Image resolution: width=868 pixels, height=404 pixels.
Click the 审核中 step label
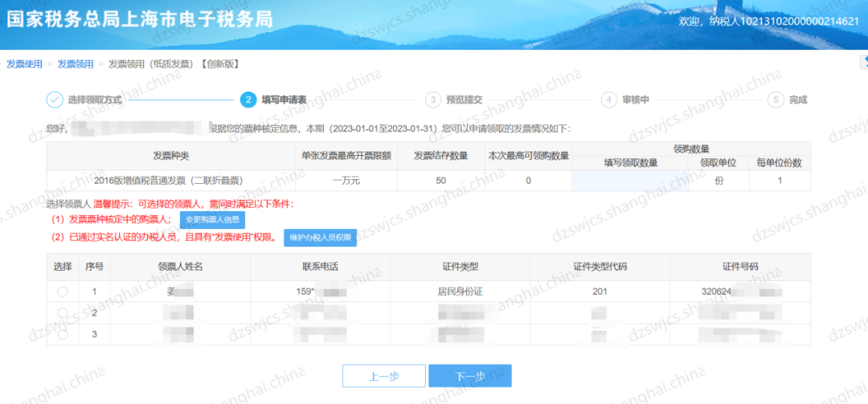pos(636,100)
